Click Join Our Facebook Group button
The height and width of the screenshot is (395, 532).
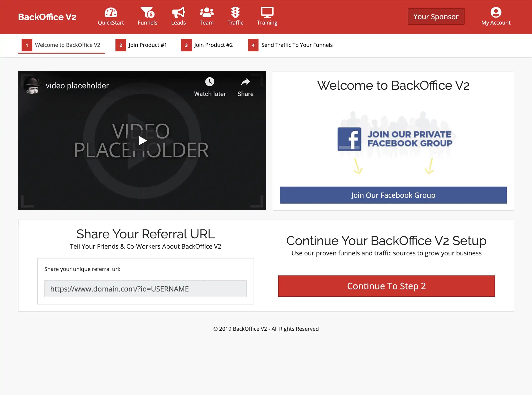point(393,195)
